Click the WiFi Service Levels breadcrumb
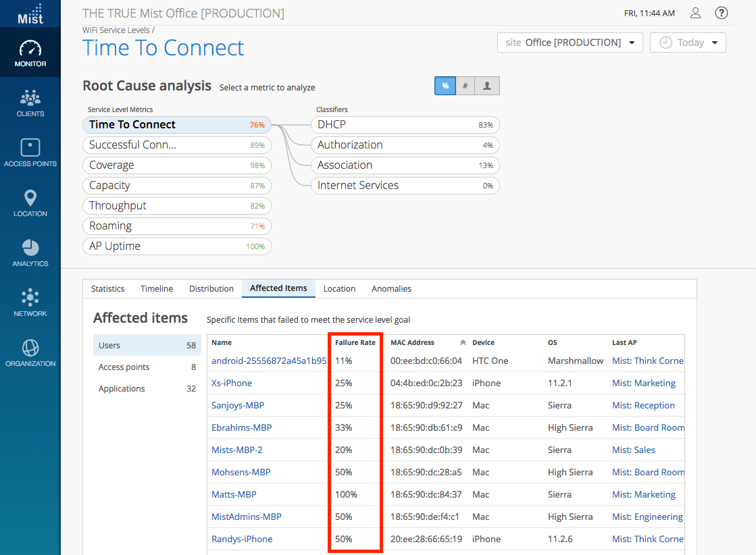This screenshot has height=555, width=756. [116, 30]
